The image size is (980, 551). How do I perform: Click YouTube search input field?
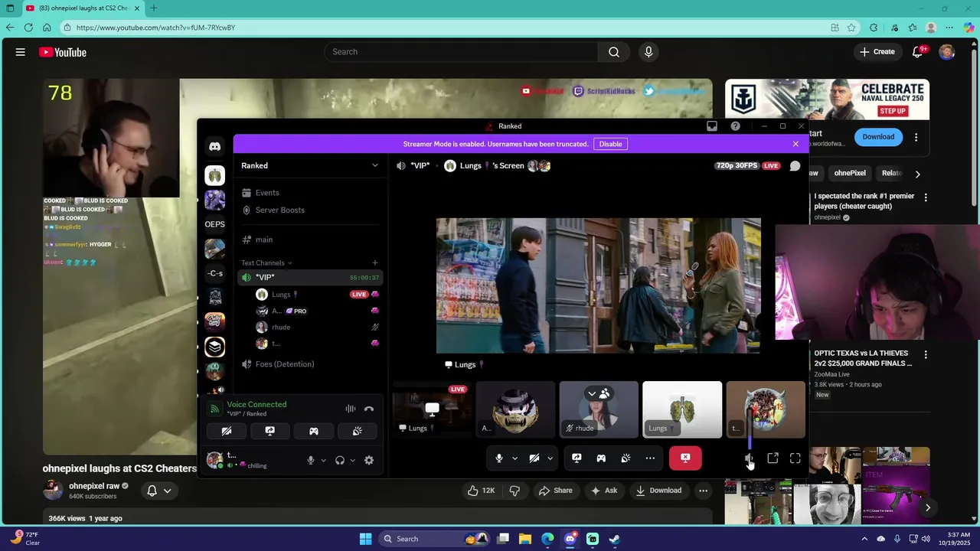pyautogui.click(x=461, y=52)
